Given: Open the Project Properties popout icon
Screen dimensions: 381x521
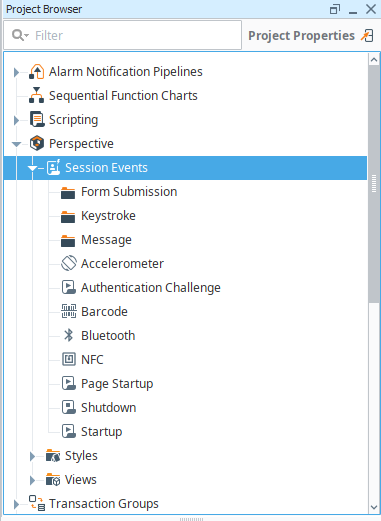Looking at the screenshot, I should (367, 36).
